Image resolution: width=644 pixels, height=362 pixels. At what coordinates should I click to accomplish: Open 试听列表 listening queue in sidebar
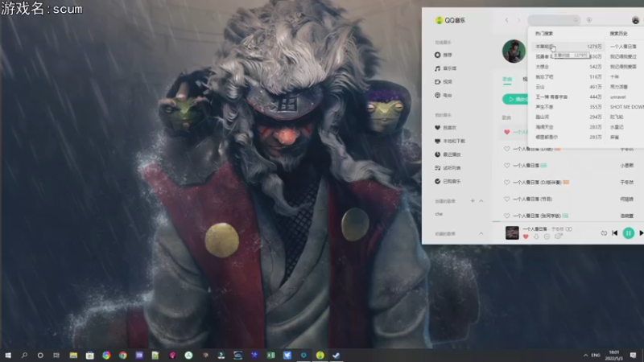[448, 168]
